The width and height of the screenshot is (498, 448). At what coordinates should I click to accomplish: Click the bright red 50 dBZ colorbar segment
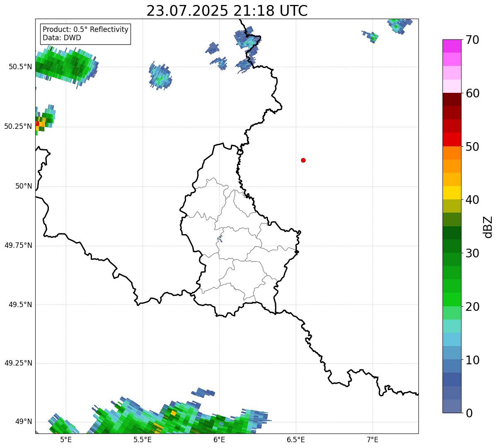tap(452, 140)
